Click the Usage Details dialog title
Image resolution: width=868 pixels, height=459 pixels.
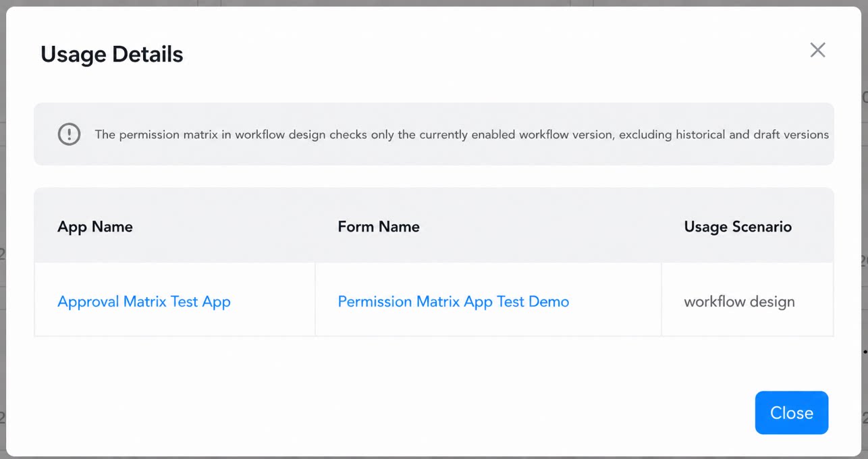pyautogui.click(x=112, y=54)
